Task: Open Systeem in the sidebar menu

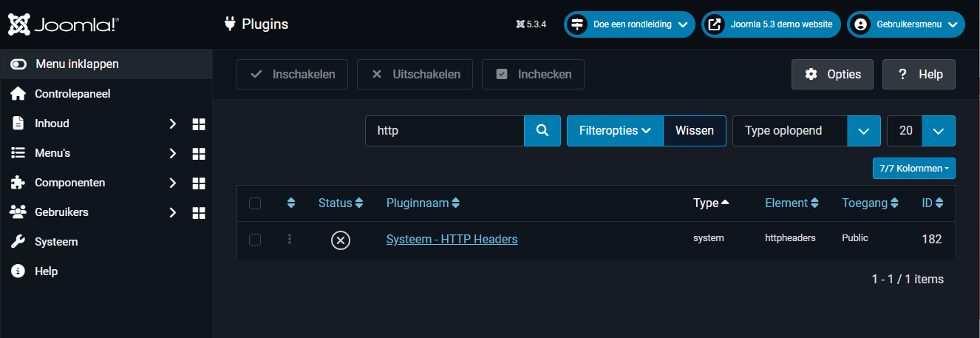Action: [x=55, y=242]
